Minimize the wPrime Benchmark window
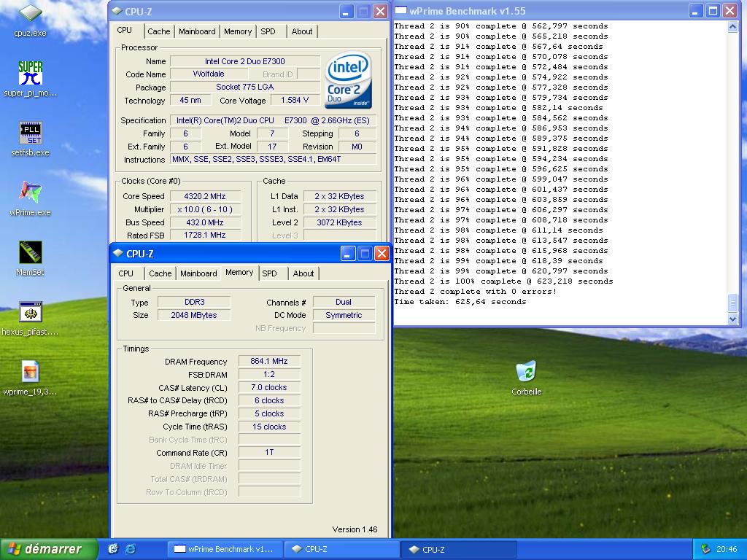The image size is (747, 560). [695, 11]
